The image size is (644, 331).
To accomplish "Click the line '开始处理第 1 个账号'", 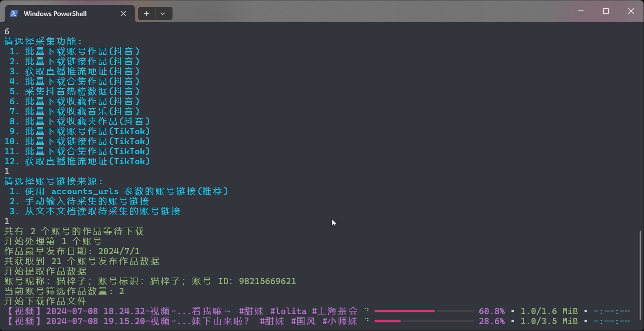I will click(53, 241).
